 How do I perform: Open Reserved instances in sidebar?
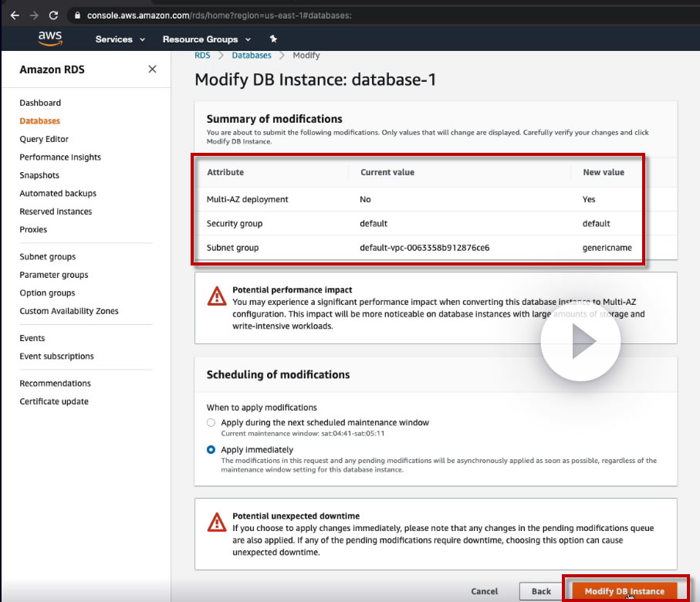[x=56, y=211]
